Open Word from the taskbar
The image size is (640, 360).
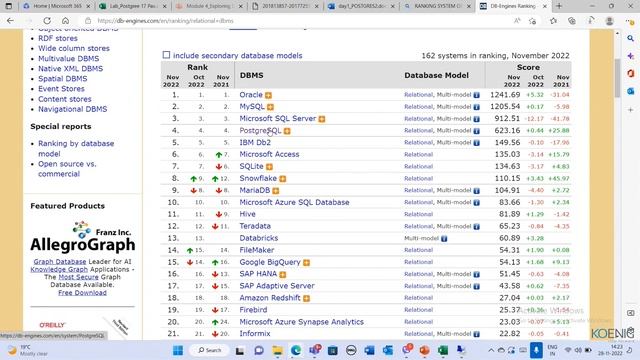pos(369,350)
